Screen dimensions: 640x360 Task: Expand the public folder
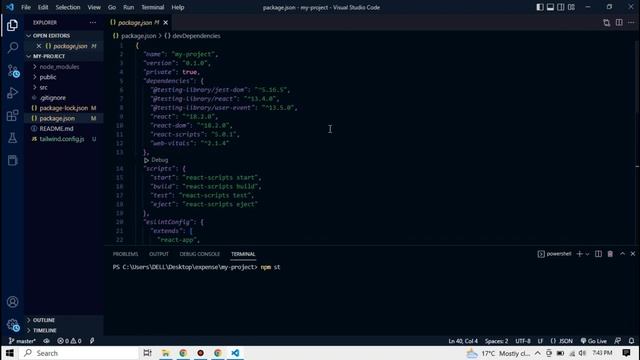[x=48, y=77]
